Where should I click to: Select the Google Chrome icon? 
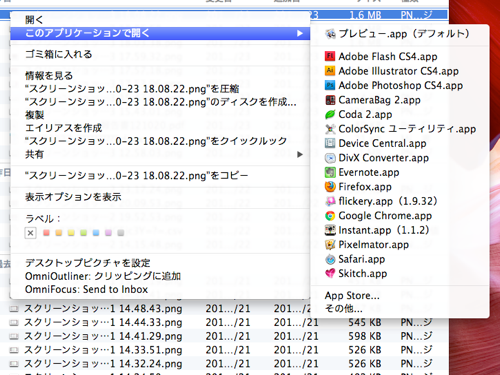(330, 216)
